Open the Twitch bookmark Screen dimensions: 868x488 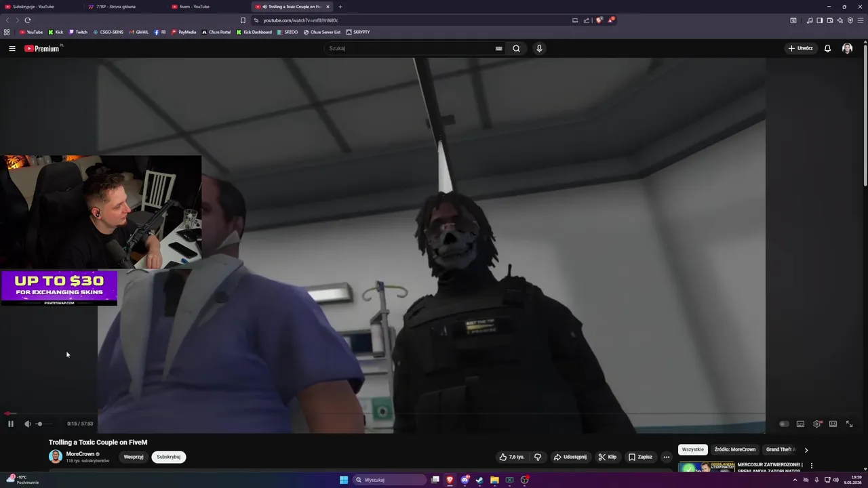click(x=78, y=32)
